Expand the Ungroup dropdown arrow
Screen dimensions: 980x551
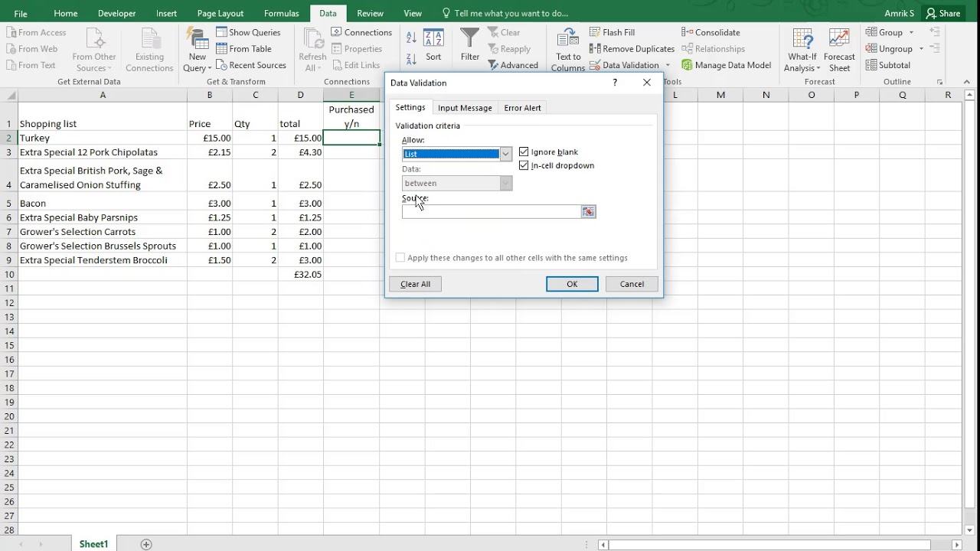click(921, 49)
